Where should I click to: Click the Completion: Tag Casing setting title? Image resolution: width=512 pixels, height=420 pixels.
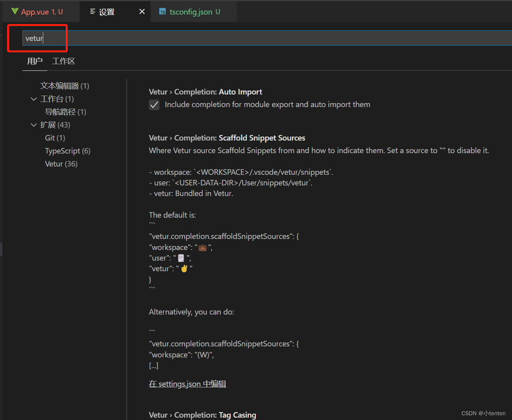tap(202, 415)
